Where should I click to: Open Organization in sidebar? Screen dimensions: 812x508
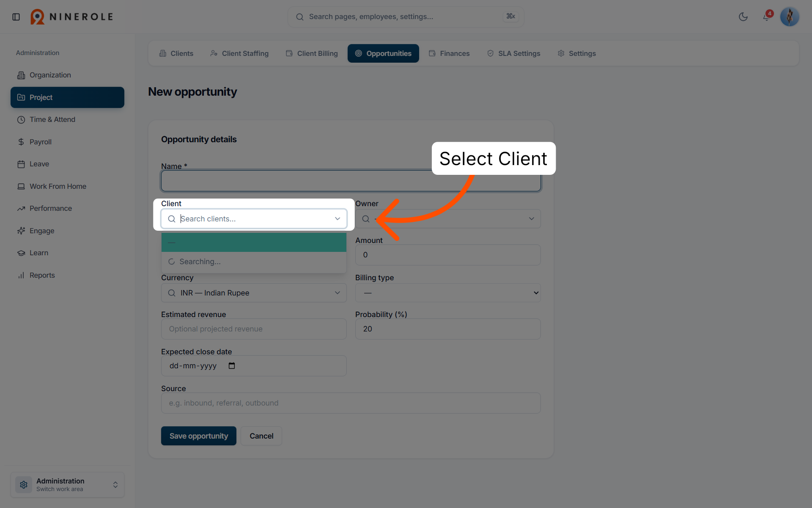pos(67,75)
